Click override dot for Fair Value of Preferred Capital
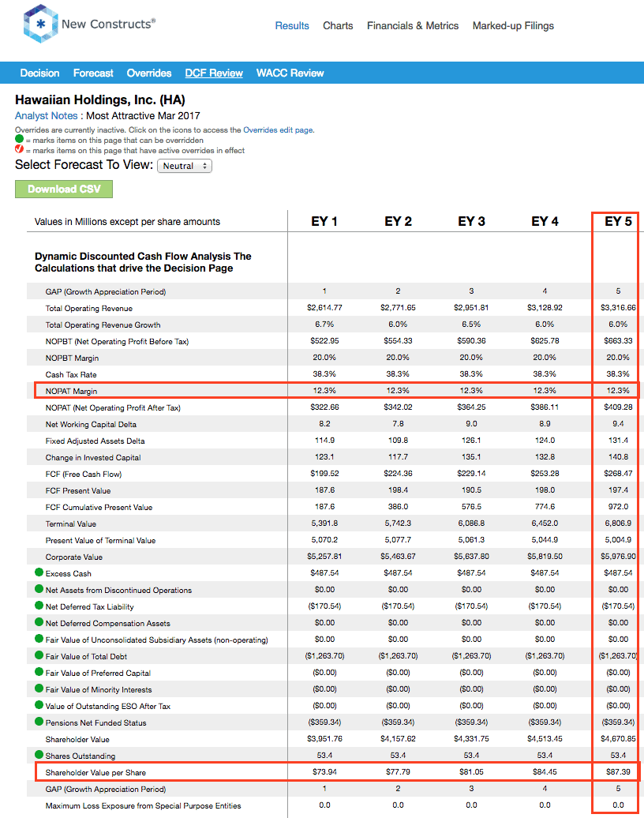644x818 pixels. (x=39, y=673)
